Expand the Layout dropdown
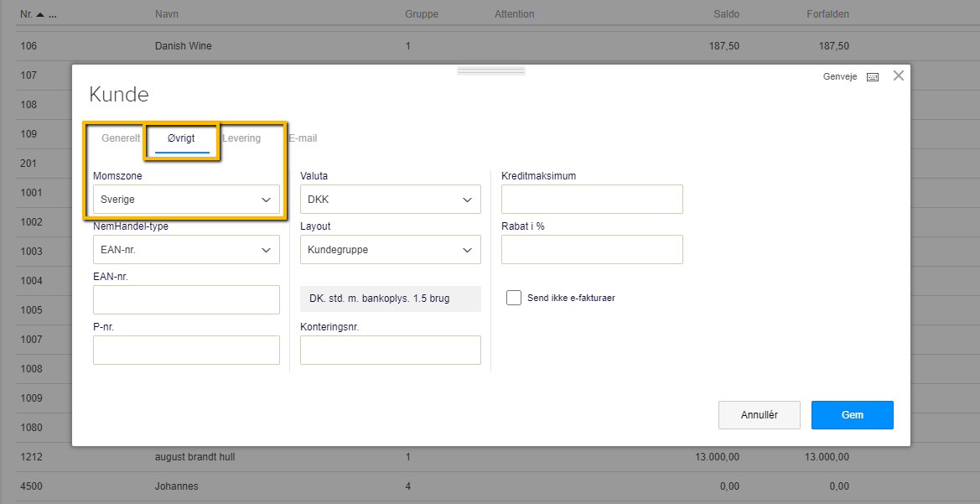 pos(390,250)
